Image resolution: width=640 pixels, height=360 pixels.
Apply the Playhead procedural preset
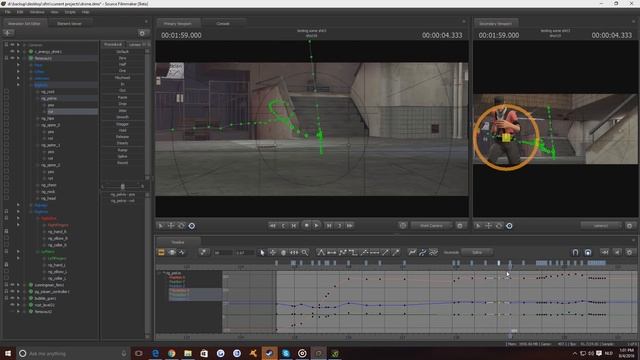tap(122, 78)
